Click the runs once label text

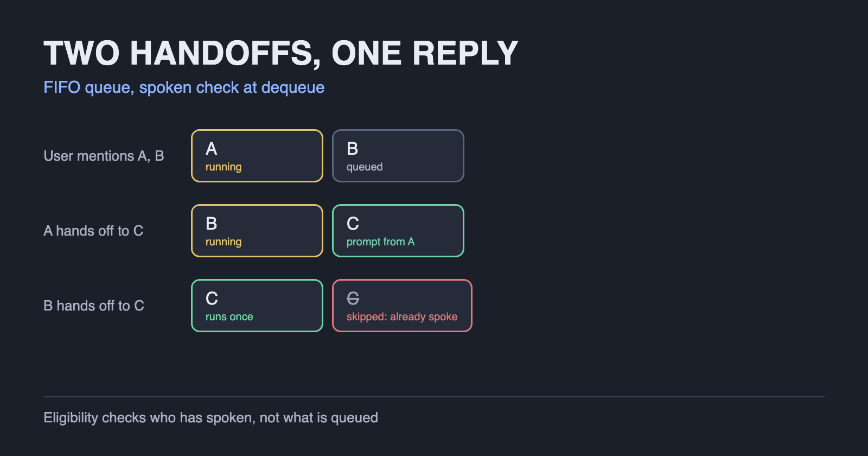pos(229,317)
